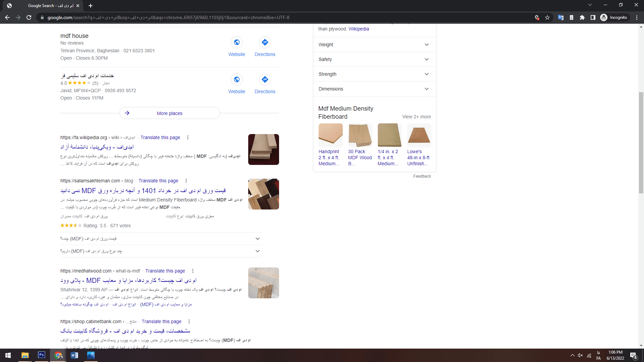Viewport: 644px width, 362px height.
Task: Click the Incognito profile button
Action: click(614, 17)
